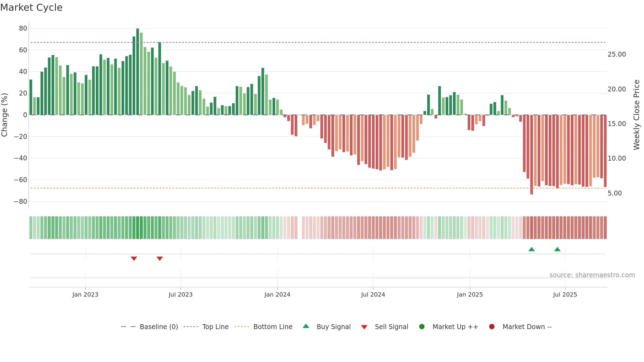This screenshot has width=644, height=362.
Task: Click the last red heatmap strip cell
Action: click(x=605, y=228)
